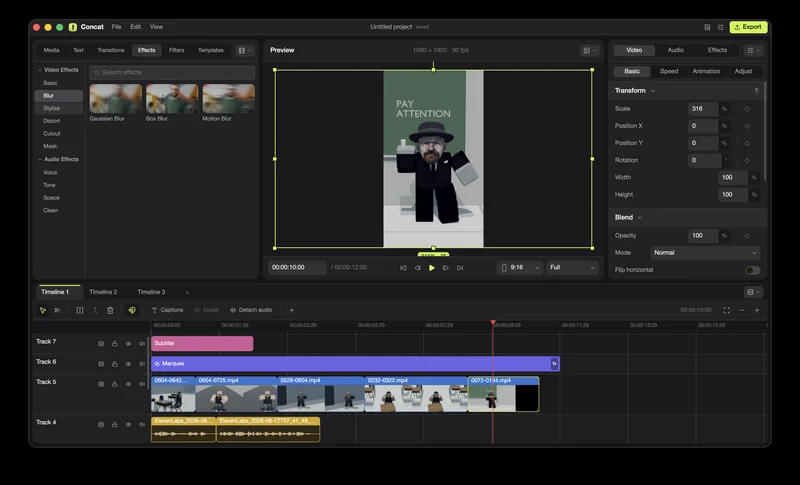This screenshot has height=485, width=800.
Task: Open preview panel layout dropdown
Action: (590, 50)
